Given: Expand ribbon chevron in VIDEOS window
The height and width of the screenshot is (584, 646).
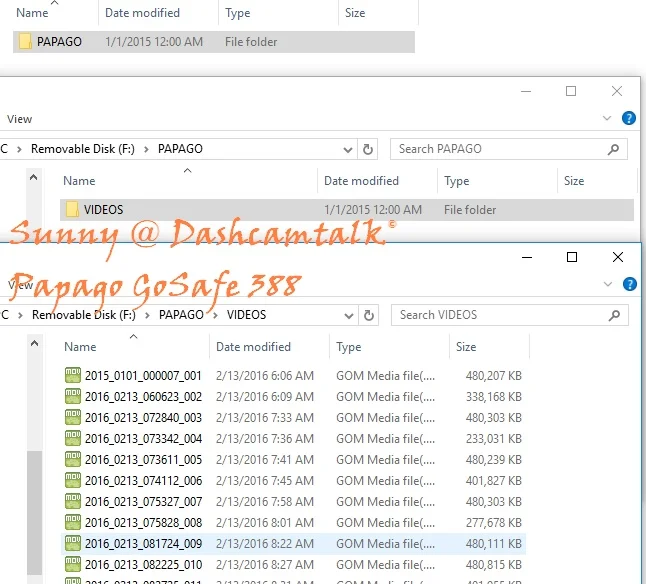Looking at the screenshot, I should [x=608, y=284].
